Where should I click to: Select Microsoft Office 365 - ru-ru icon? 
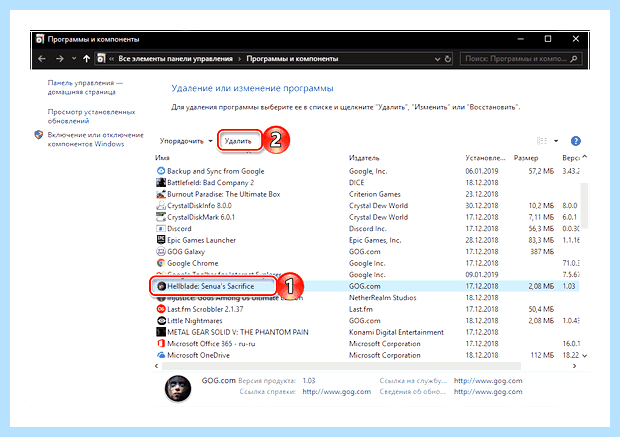161,343
